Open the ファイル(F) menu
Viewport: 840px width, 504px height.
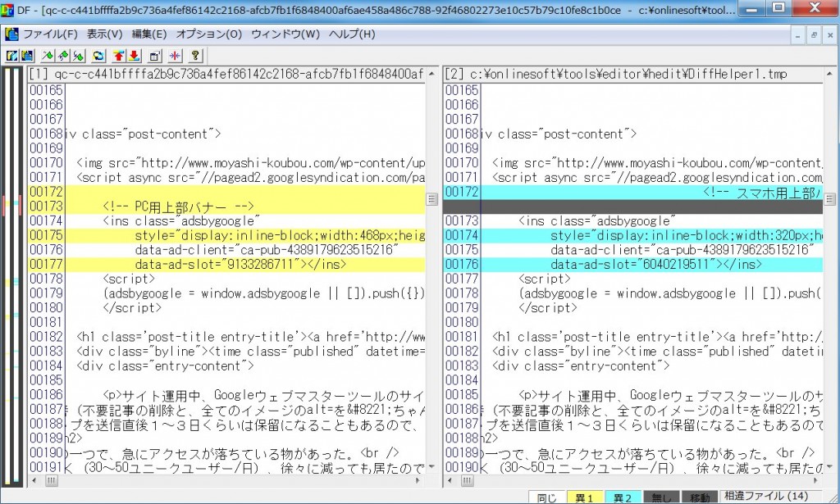coord(49,34)
